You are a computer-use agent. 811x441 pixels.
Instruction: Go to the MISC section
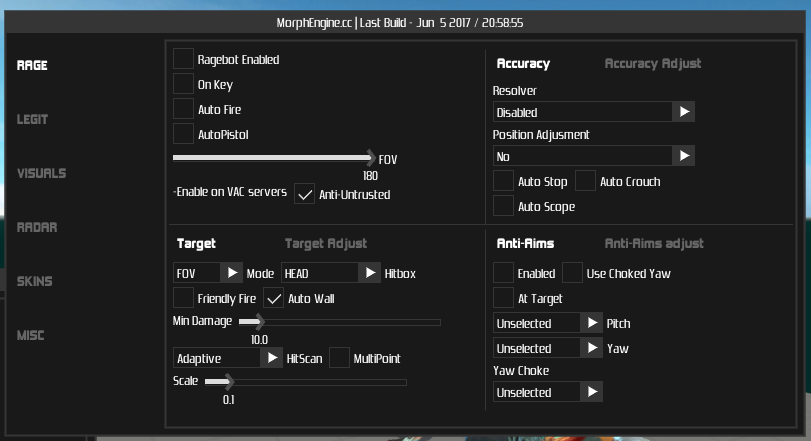(x=31, y=335)
